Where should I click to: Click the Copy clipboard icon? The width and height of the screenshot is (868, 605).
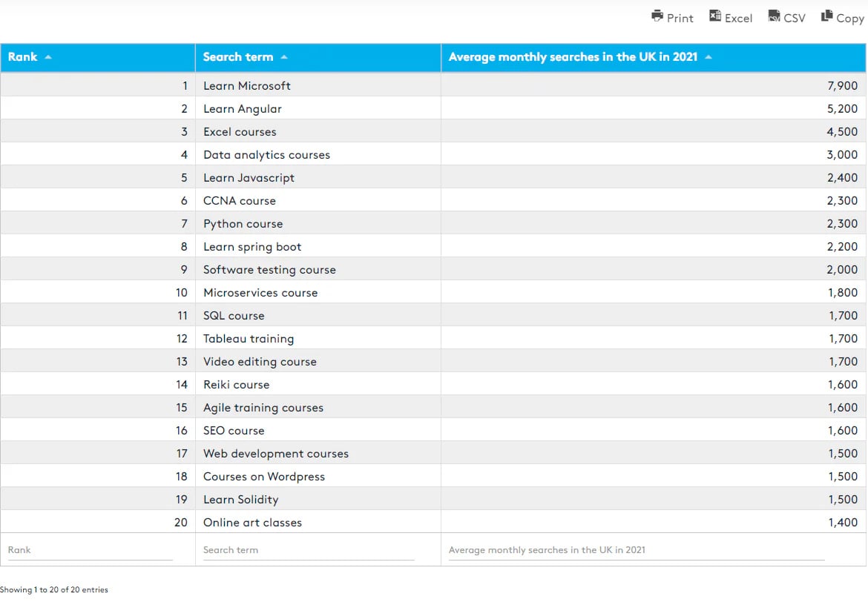pyautogui.click(x=827, y=16)
